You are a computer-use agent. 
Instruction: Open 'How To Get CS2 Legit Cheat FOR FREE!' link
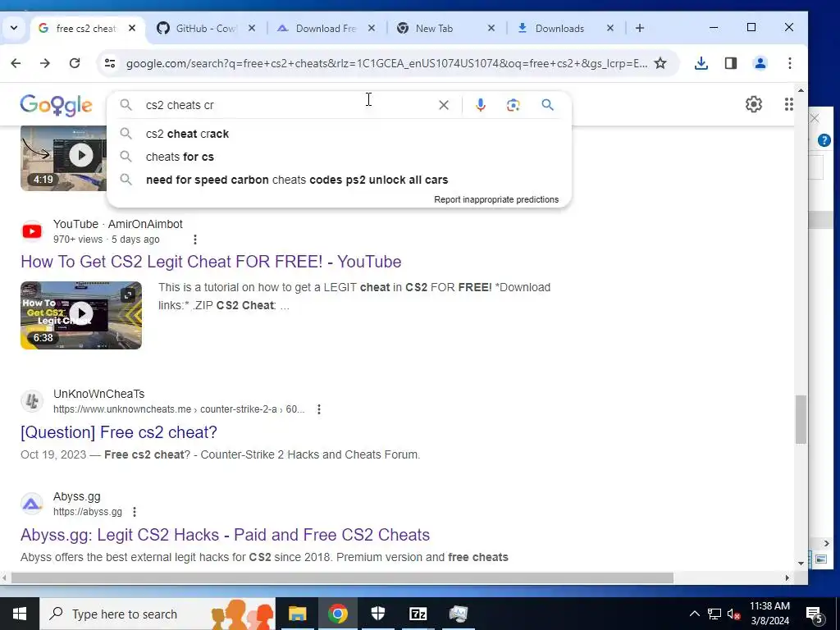(x=211, y=262)
